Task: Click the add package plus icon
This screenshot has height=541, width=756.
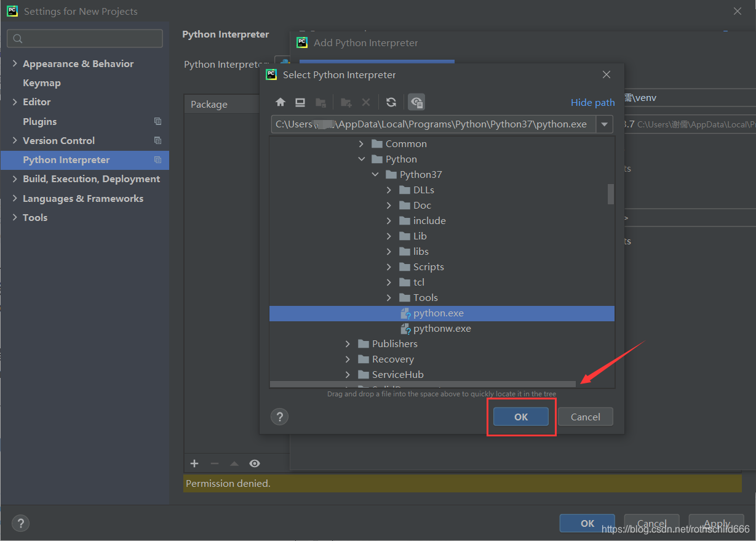Action: pyautogui.click(x=194, y=463)
